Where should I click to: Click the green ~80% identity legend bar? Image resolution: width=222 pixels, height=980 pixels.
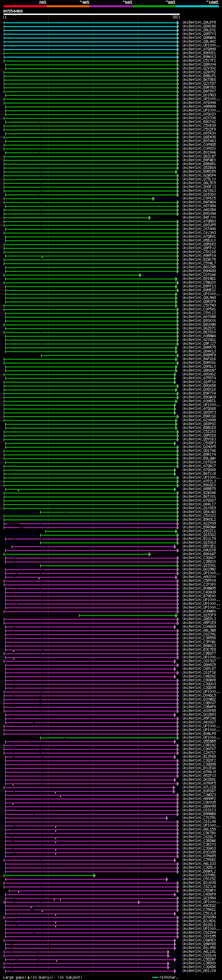154,6
